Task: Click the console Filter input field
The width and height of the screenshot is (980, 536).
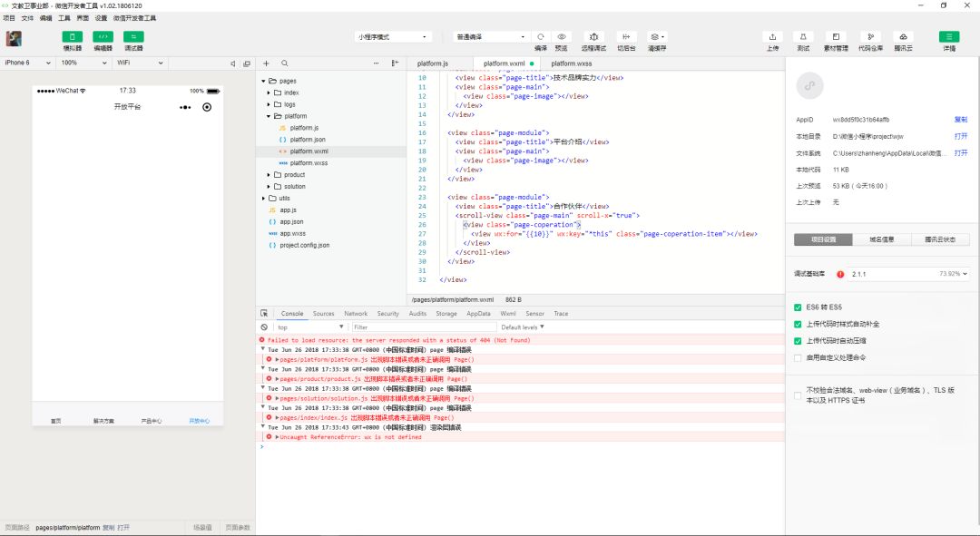Action: [x=424, y=326]
